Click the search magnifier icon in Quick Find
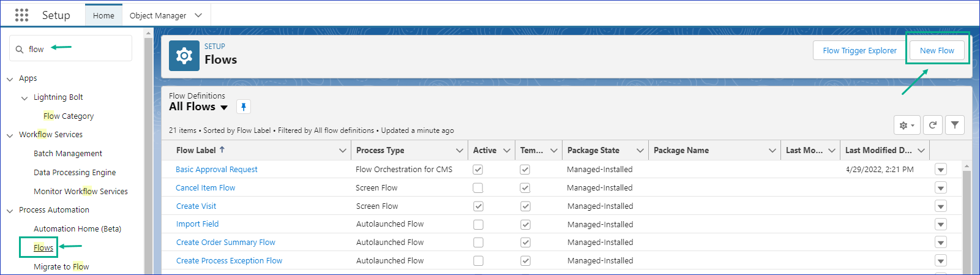 pos(20,49)
